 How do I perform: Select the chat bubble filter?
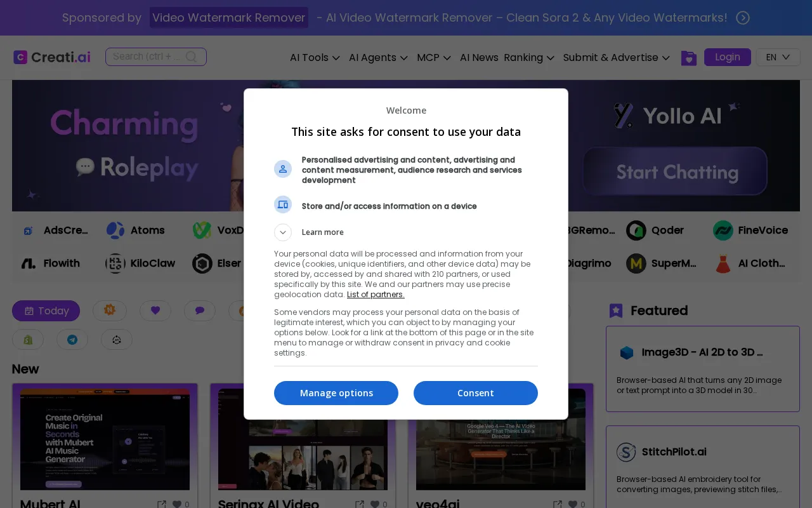[x=200, y=311]
